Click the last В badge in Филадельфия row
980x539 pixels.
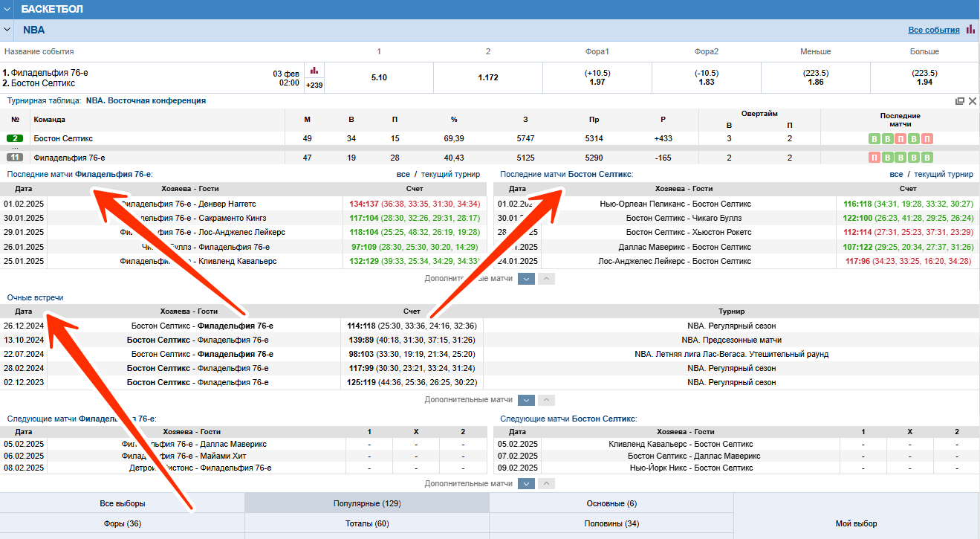(x=927, y=158)
